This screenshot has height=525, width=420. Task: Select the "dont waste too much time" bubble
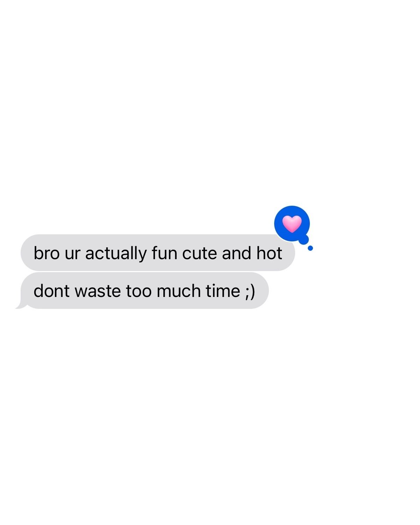click(144, 291)
